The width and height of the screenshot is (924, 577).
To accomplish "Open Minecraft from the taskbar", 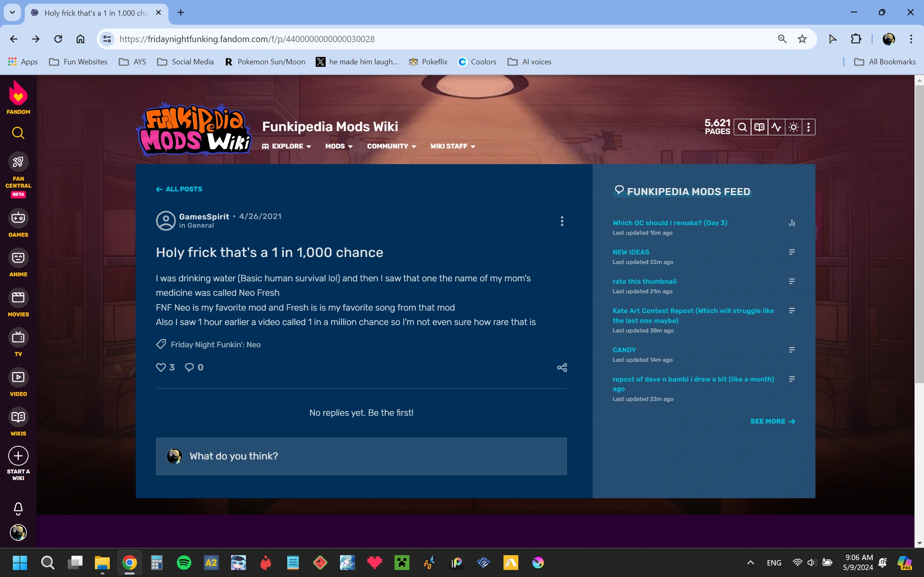I will click(x=402, y=563).
